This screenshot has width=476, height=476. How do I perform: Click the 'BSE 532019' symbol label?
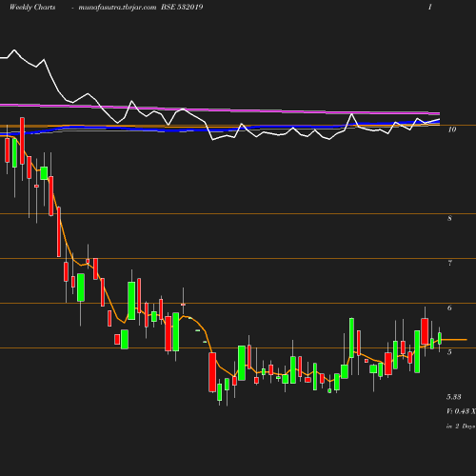(x=182, y=7)
